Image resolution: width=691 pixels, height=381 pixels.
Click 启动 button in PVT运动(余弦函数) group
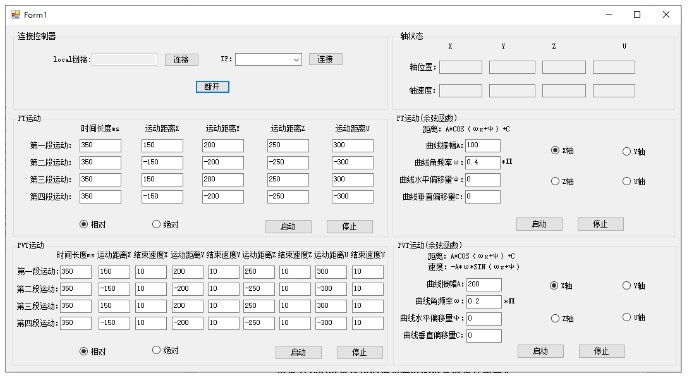point(541,351)
